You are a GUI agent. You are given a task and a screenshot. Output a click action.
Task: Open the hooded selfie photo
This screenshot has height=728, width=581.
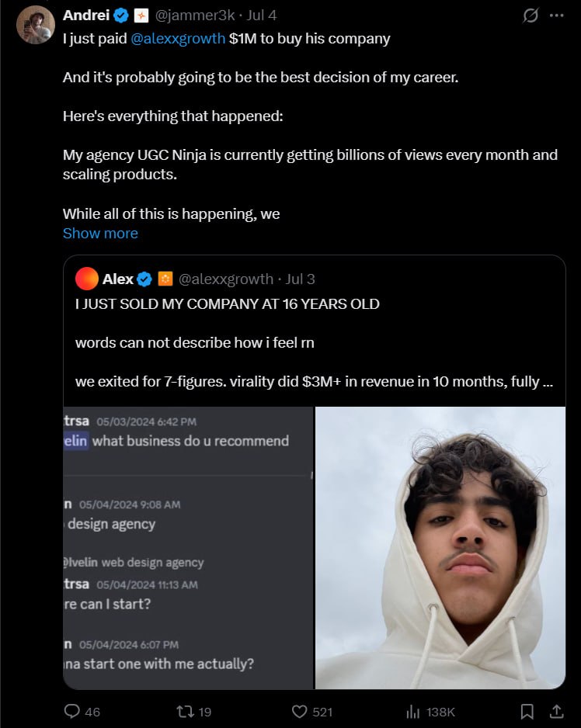pos(440,547)
